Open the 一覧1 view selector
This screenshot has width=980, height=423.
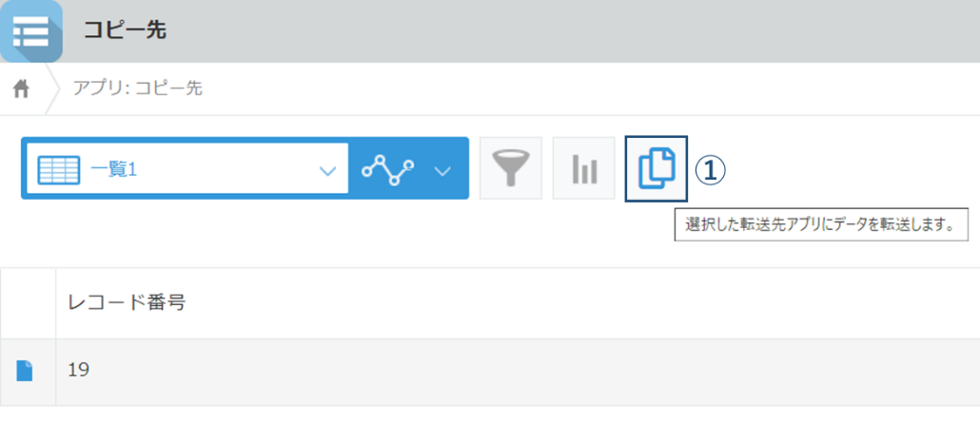coord(187,169)
